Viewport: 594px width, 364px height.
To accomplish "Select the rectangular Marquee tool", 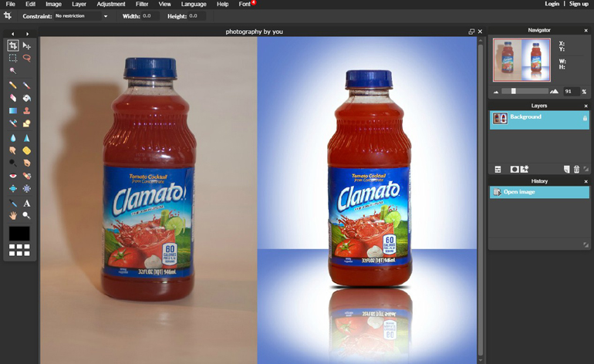I will (13, 58).
